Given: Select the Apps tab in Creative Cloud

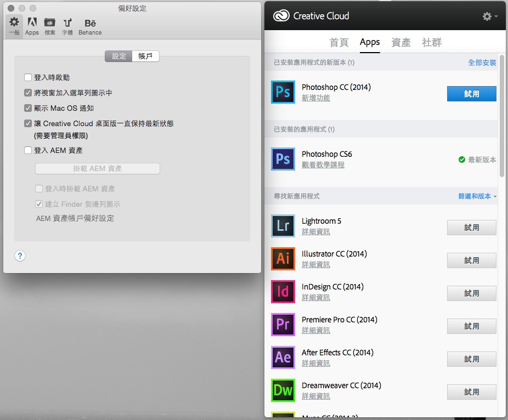Looking at the screenshot, I should click(370, 42).
